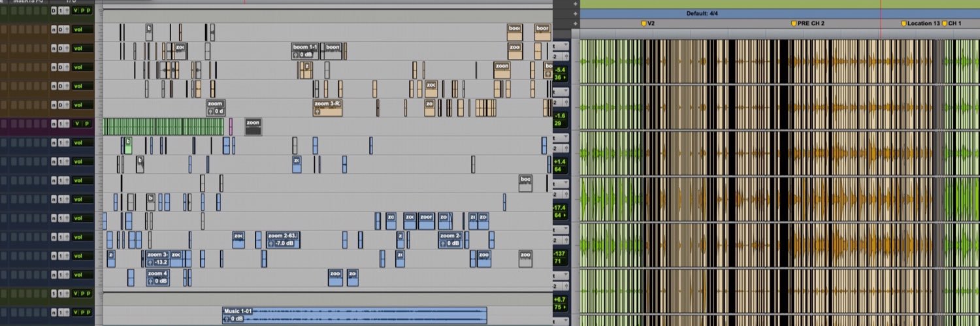Click the arrow icon on the green-clips track controls
The width and height of the screenshot is (980, 326).
pyautogui.click(x=67, y=123)
